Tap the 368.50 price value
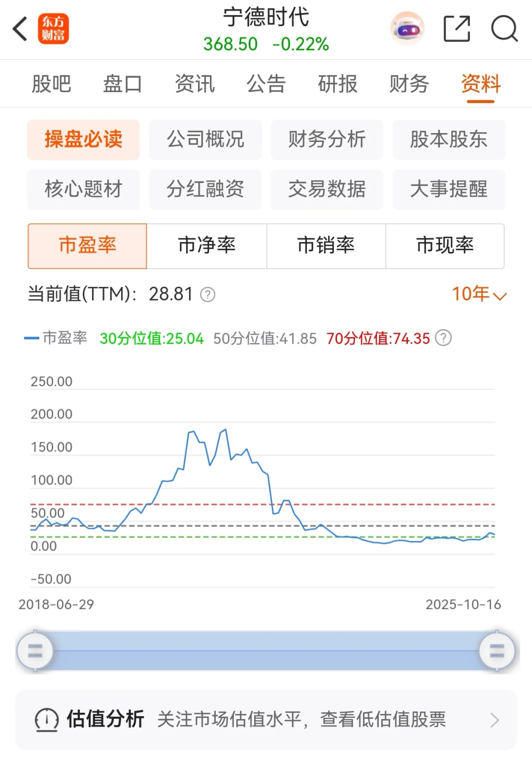The image size is (532, 766). point(231,44)
